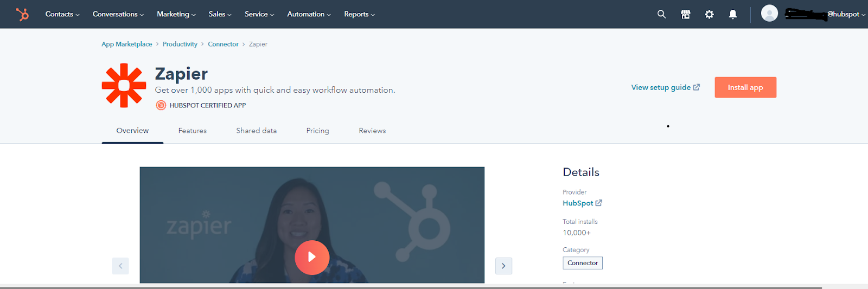Open the notifications bell icon
This screenshot has height=289, width=868.
(733, 14)
